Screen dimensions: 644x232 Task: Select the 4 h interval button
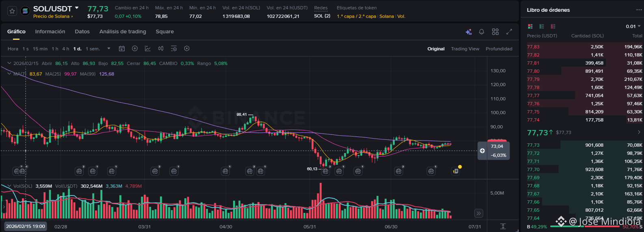65,49
